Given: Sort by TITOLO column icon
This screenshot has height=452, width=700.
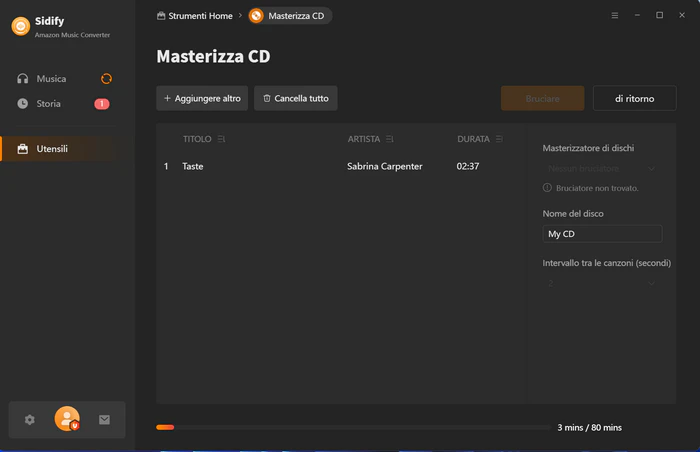Looking at the screenshot, I should click(221, 139).
